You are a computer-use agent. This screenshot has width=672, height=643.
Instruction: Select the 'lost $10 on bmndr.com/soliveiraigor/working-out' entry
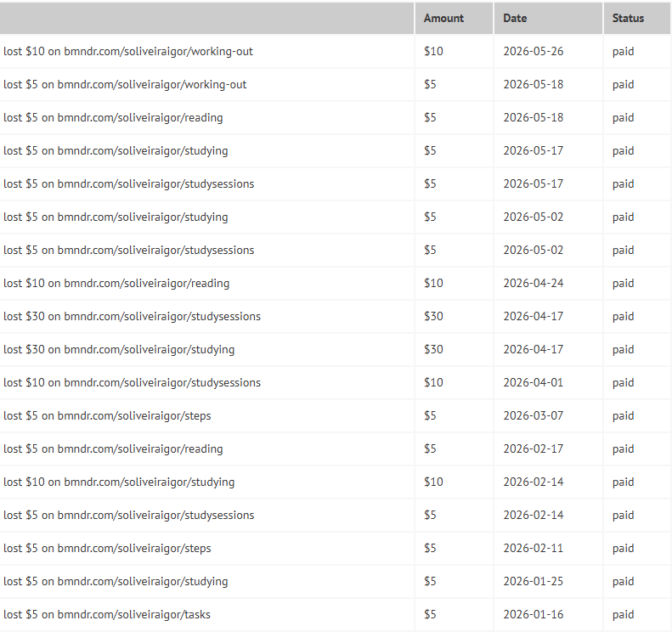click(x=128, y=52)
